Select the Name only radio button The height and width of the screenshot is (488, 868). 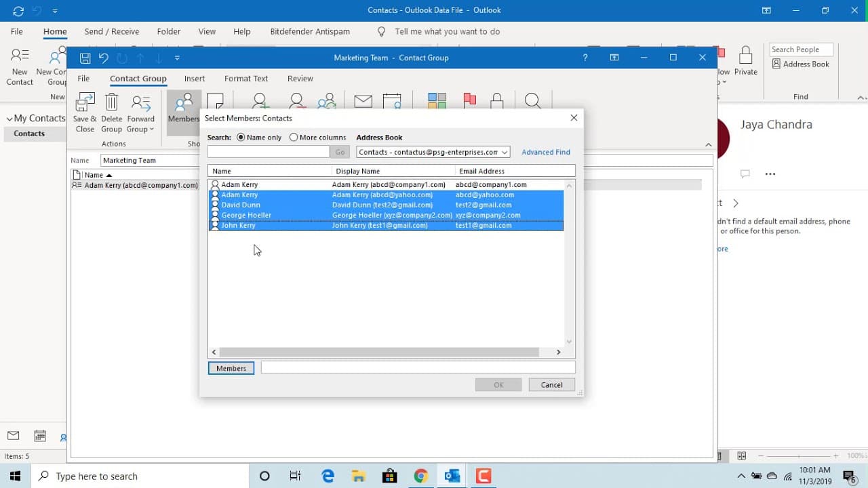click(241, 137)
